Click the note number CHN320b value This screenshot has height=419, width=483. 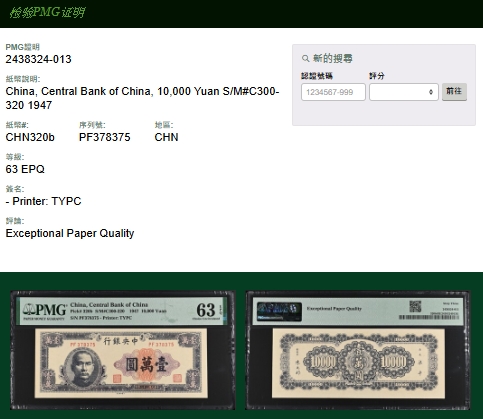pyautogui.click(x=30, y=137)
